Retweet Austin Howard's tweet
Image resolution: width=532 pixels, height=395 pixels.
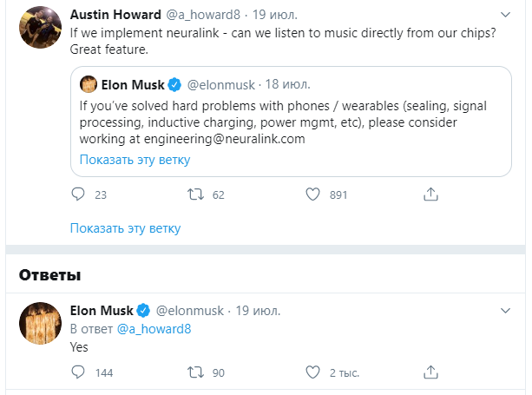click(196, 194)
